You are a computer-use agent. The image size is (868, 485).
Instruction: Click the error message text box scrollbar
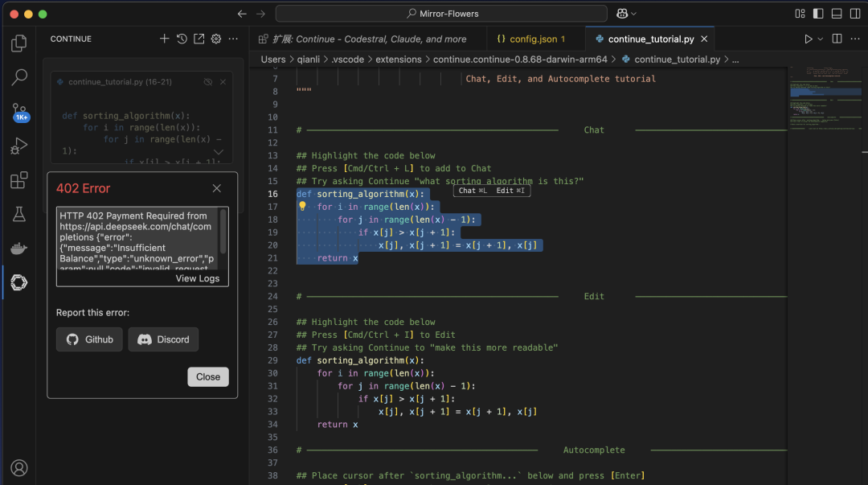(x=223, y=232)
